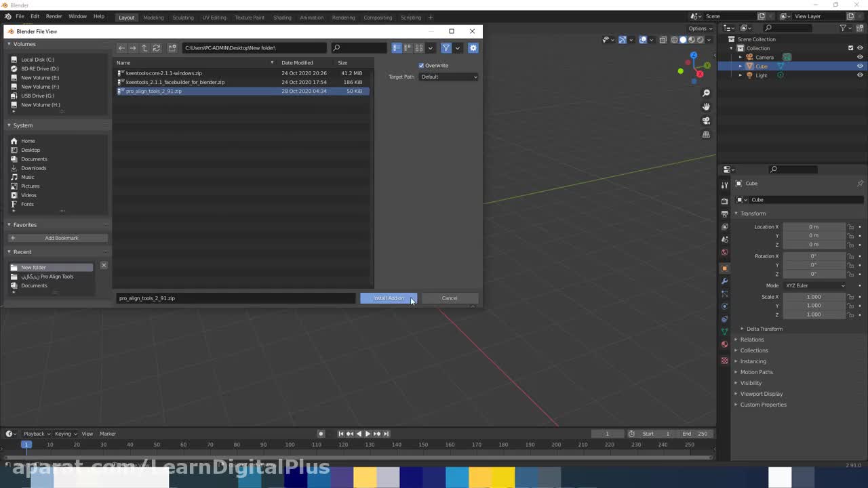Click the parent directory arrow in file browser
Viewport: 868px width, 488px height.
click(x=144, y=48)
